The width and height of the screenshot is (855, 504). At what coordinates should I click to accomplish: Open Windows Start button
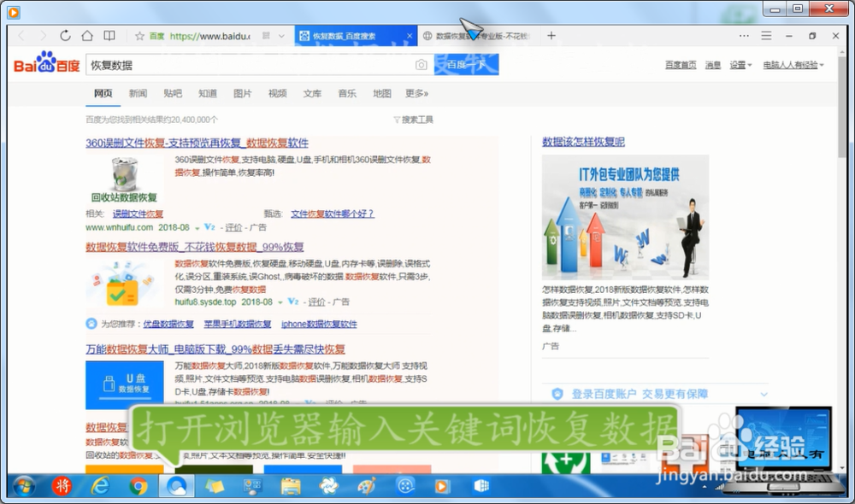23,486
